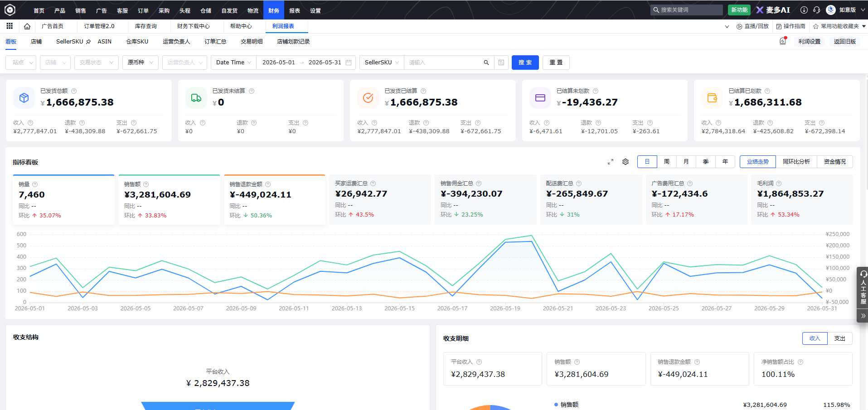868x410 pixels.
Task: Switch time granularity to 周
Action: [667, 162]
